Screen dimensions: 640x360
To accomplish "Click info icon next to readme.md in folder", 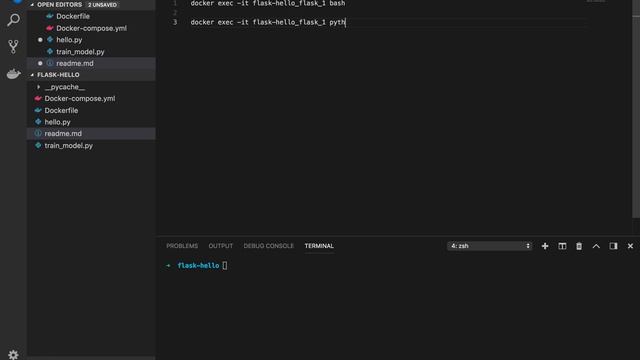I will coord(38,133).
